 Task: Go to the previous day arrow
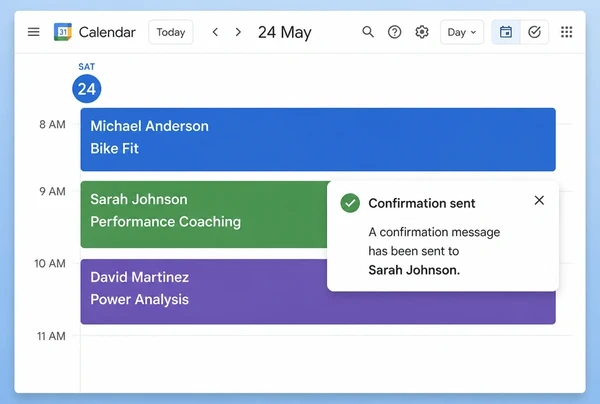[215, 32]
